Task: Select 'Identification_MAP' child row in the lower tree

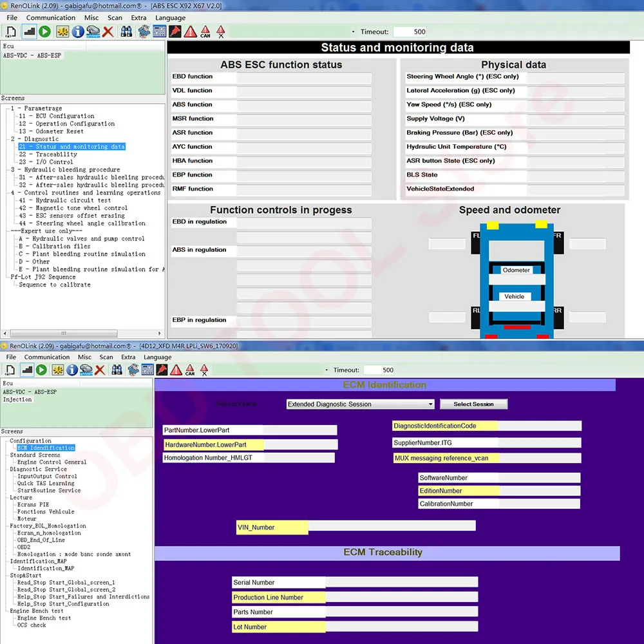Action: 46,568
